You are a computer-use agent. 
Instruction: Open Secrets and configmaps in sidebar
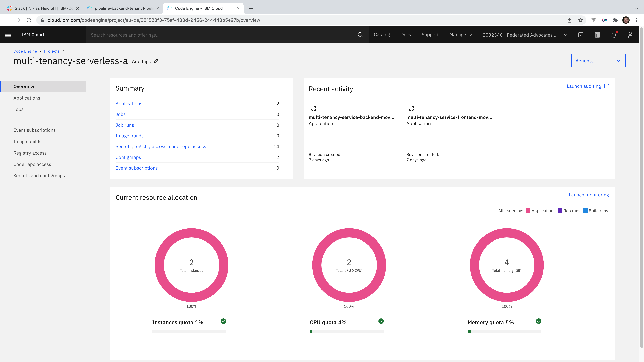39,176
